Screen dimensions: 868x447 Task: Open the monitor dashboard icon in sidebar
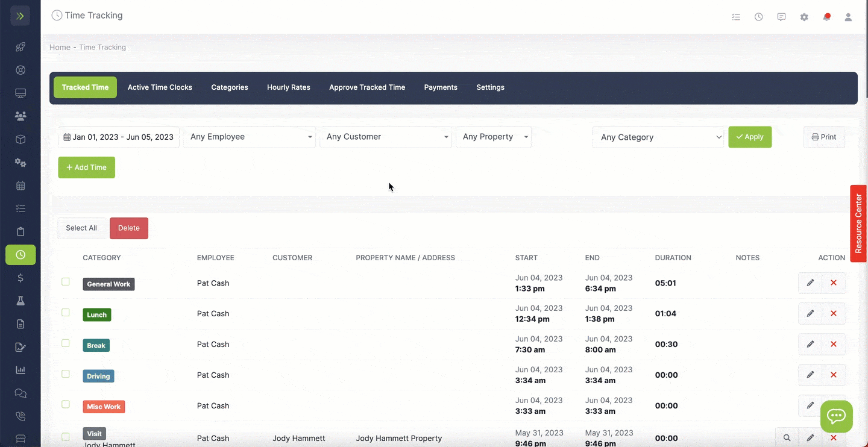pos(20,93)
